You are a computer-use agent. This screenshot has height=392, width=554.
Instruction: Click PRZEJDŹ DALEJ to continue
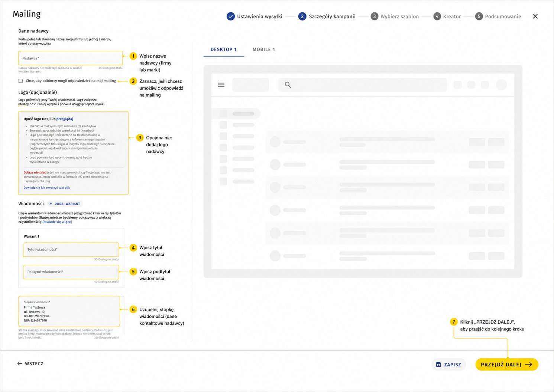[507, 365]
